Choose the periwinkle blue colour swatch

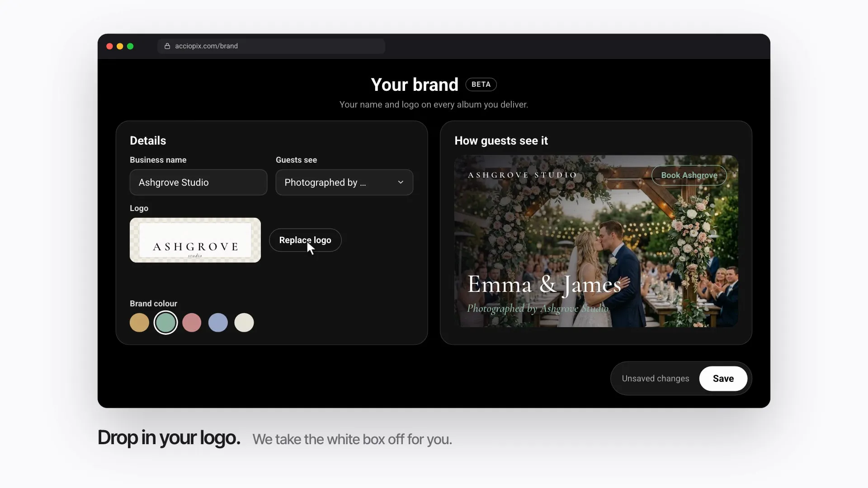[218, 323]
